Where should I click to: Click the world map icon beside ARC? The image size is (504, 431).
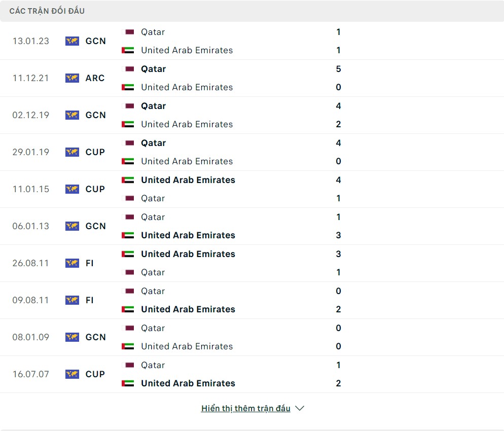(72, 78)
